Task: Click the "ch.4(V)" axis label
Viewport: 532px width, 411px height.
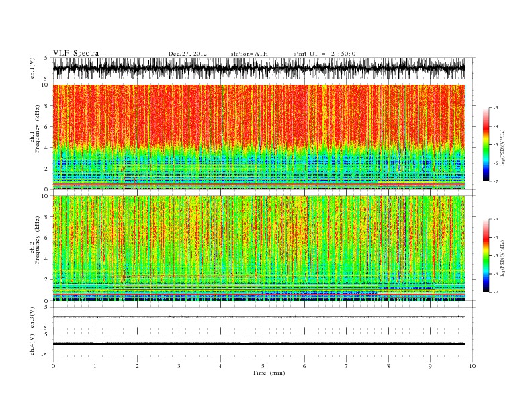Action: [32, 345]
